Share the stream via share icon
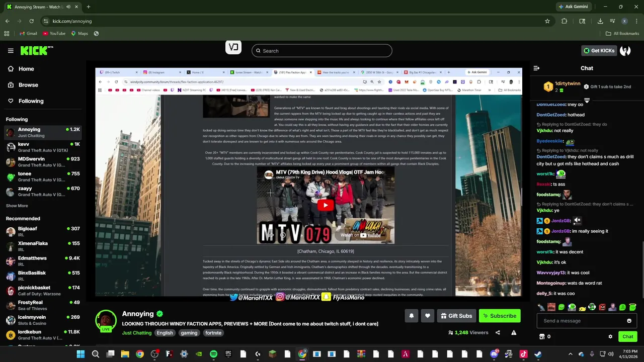 point(498,332)
